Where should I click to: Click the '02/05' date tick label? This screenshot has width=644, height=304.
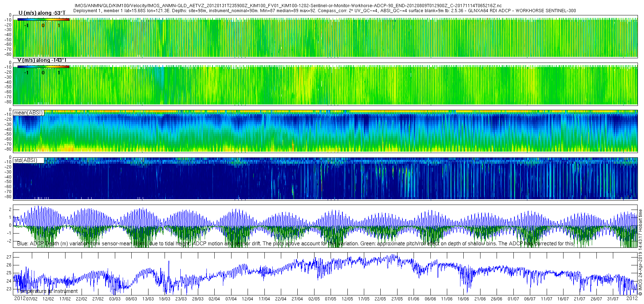(314, 299)
